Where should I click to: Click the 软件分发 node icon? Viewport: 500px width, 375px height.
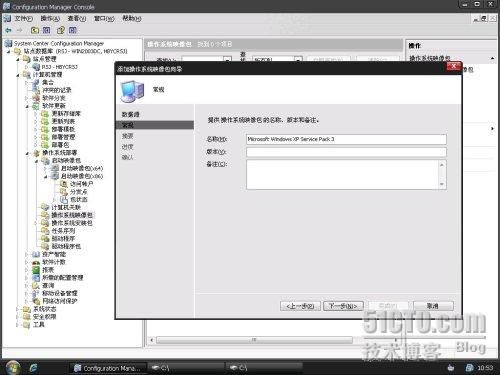pyautogui.click(x=36, y=98)
